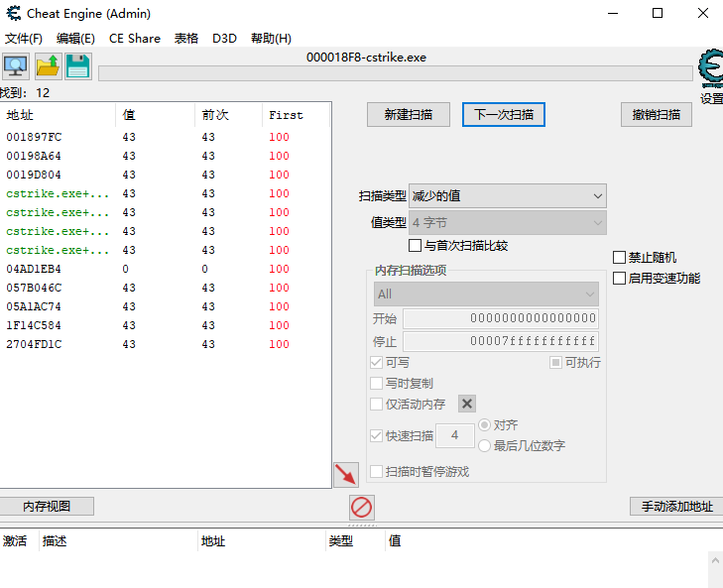This screenshot has width=723, height=588.
Task: Click the 000018F8-cstrike.exe process label
Action: tap(366, 58)
